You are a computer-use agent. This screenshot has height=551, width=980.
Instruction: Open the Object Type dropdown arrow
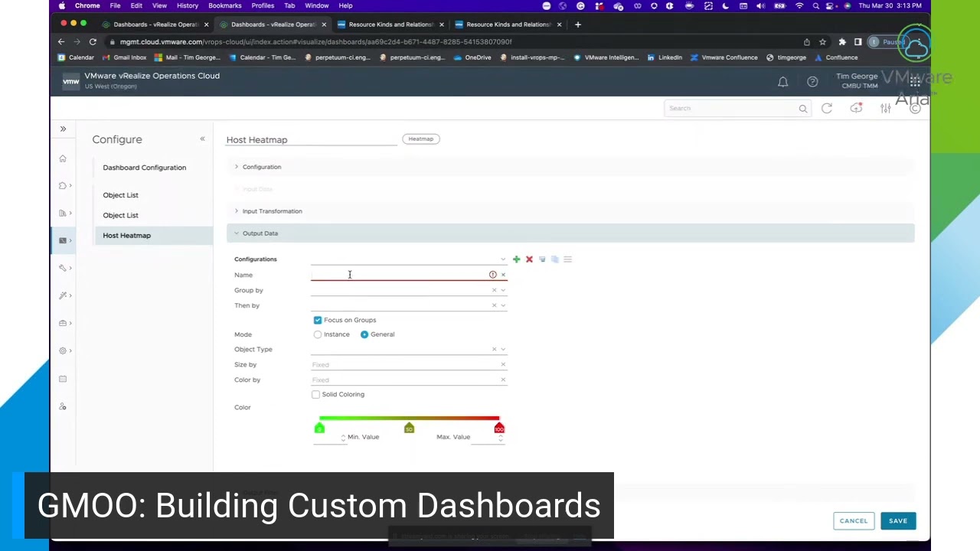click(x=503, y=349)
